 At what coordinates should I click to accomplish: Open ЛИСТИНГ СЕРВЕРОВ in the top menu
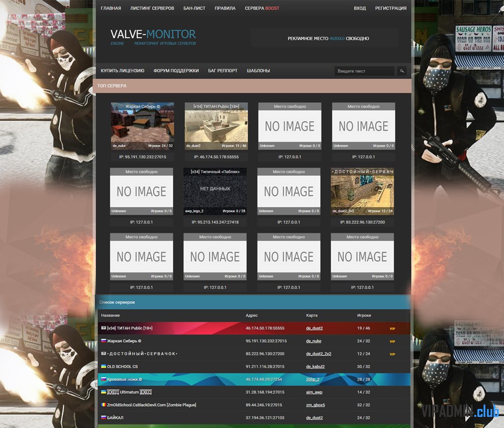152,9
